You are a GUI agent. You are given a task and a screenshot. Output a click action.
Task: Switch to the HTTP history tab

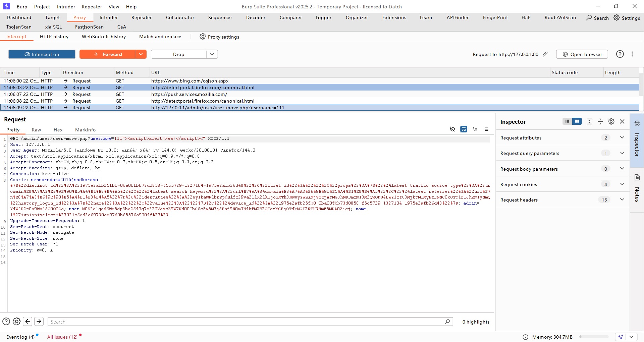pos(54,37)
